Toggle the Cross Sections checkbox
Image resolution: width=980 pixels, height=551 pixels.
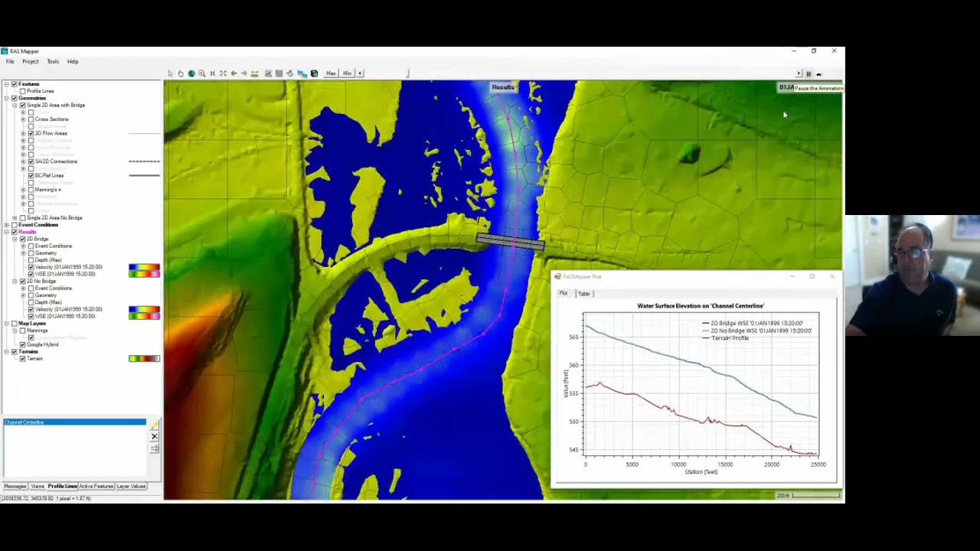pyautogui.click(x=31, y=119)
